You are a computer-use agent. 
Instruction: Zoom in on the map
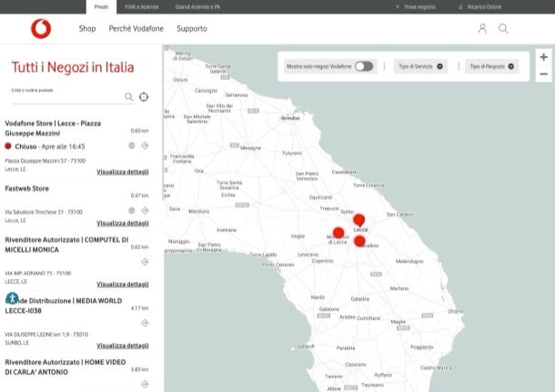[x=544, y=57]
